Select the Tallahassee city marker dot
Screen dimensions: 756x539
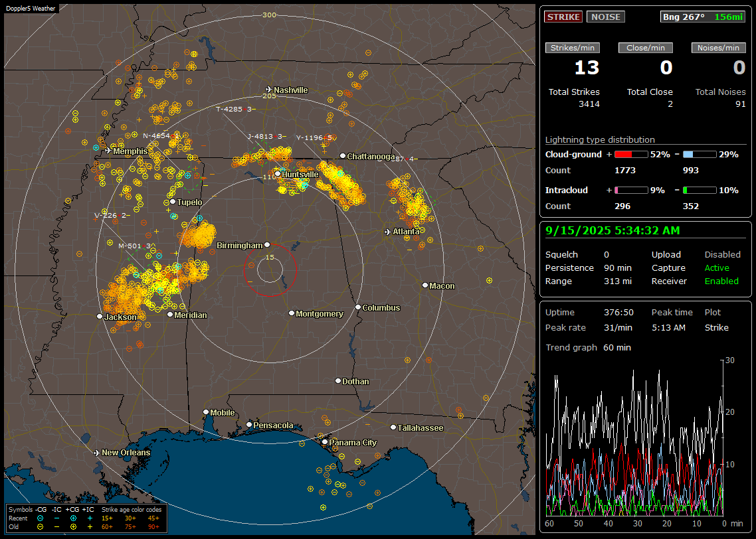393,427
